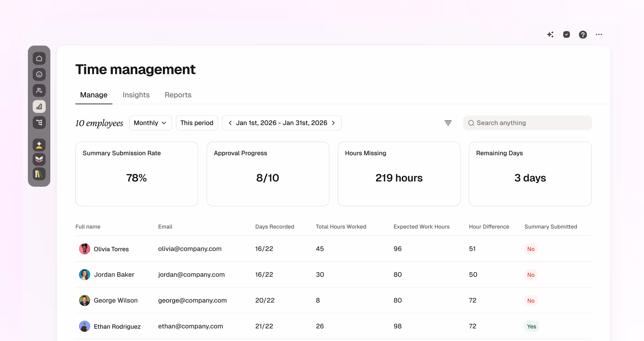Click the AI sparkle icon at top
The height and width of the screenshot is (341, 644).
pyautogui.click(x=550, y=34)
